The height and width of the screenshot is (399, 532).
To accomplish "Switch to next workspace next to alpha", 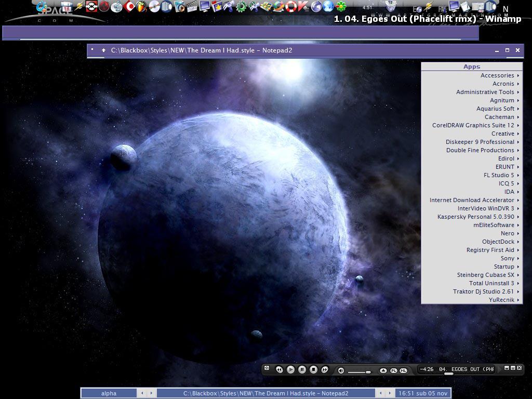I will (x=151, y=394).
